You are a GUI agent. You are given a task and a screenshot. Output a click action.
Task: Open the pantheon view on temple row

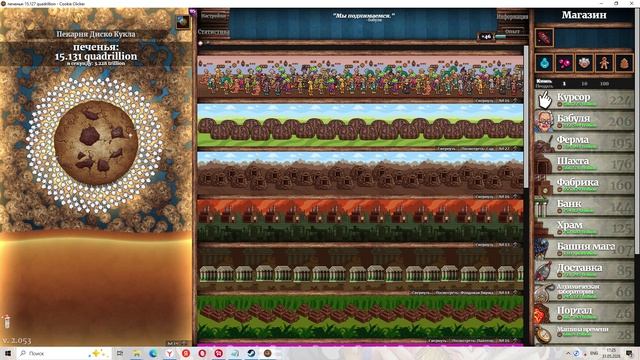472,340
